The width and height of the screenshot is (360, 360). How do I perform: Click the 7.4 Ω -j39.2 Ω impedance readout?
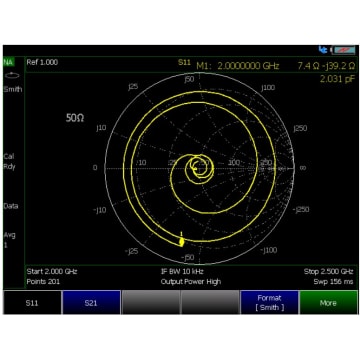click(326, 66)
